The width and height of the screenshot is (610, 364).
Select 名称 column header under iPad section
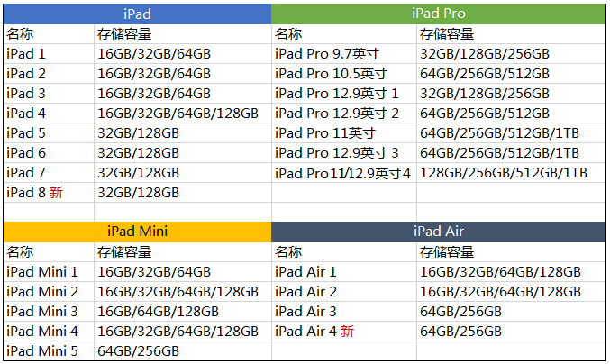pos(49,34)
